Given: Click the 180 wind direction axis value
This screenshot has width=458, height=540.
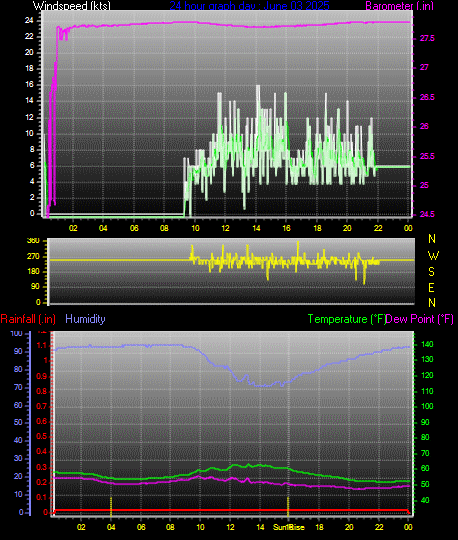Looking at the screenshot, I should 33,271.
